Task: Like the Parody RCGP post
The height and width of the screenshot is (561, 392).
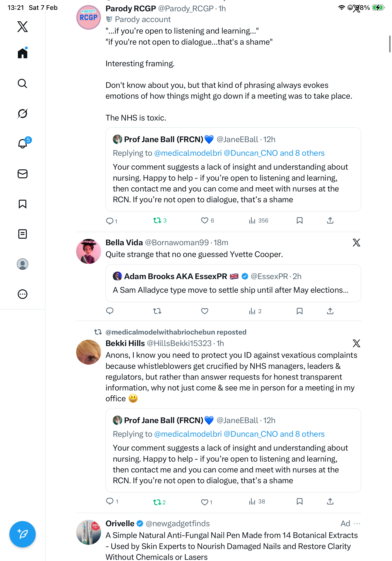Action: [204, 221]
